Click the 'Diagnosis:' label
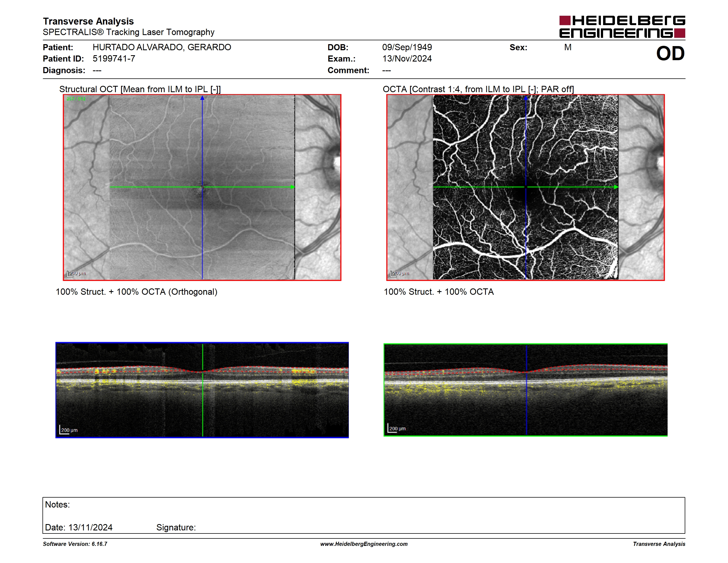This screenshot has height=563, width=728. point(64,70)
